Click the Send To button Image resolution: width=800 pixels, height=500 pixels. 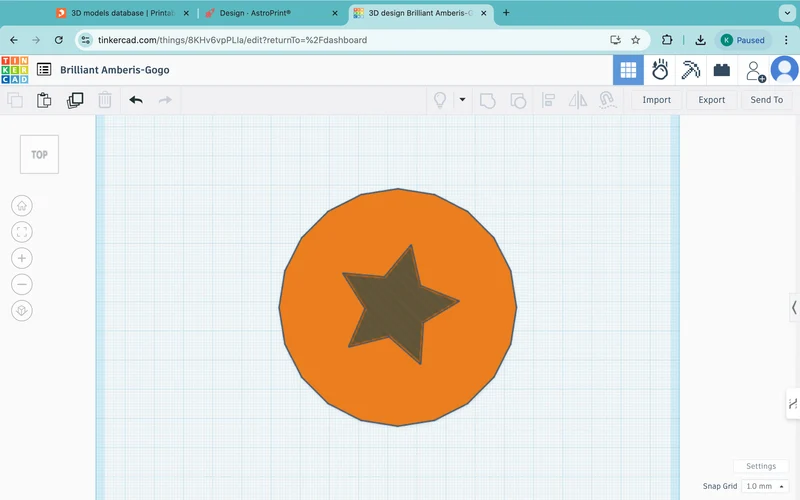click(x=766, y=100)
